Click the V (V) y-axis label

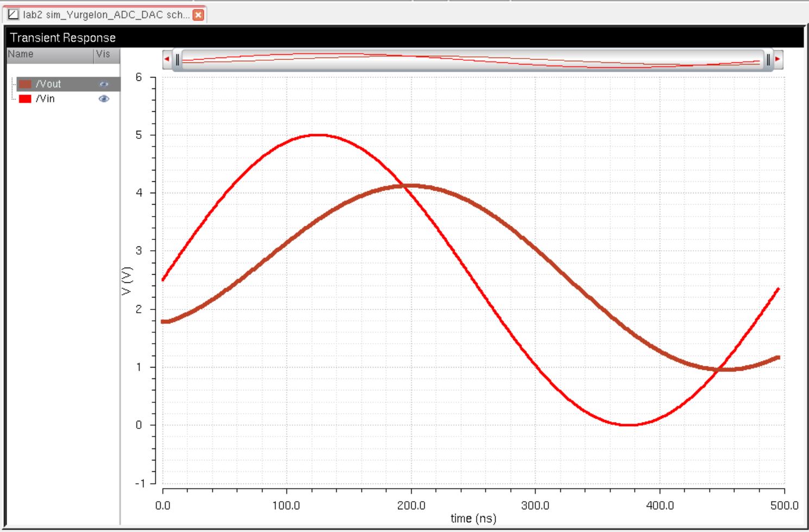tap(127, 281)
